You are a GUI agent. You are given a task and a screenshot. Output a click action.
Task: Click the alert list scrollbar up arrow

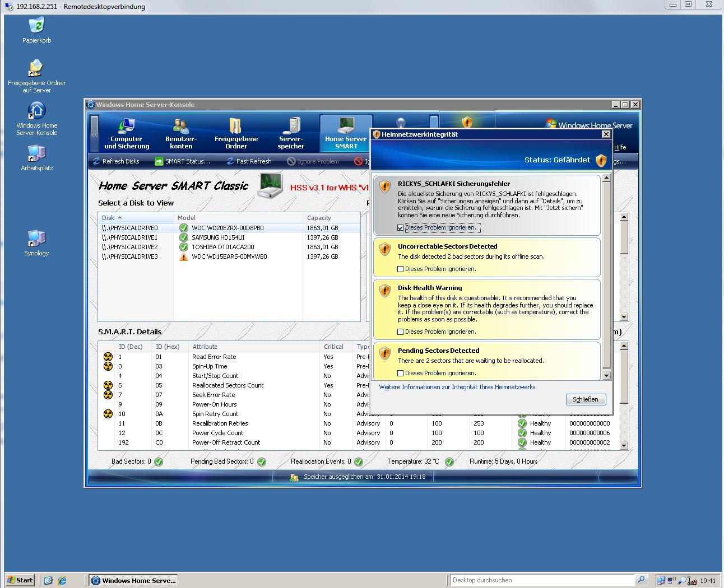tap(606, 179)
